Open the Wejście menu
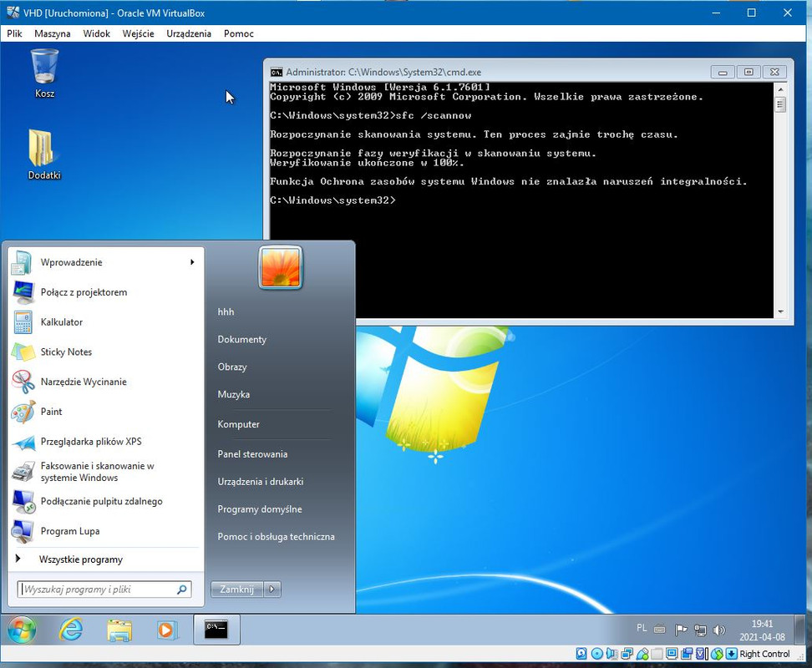Viewport: 812px width, 668px height. click(139, 33)
